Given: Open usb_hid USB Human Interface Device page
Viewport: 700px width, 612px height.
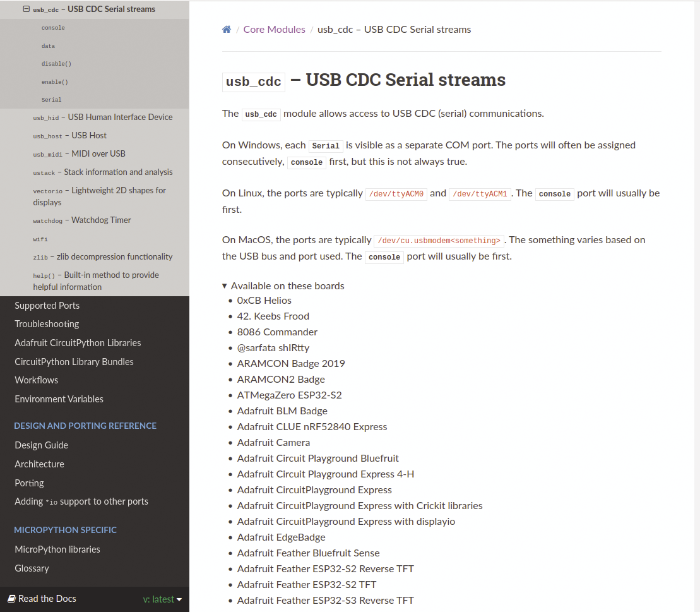Looking at the screenshot, I should point(103,117).
